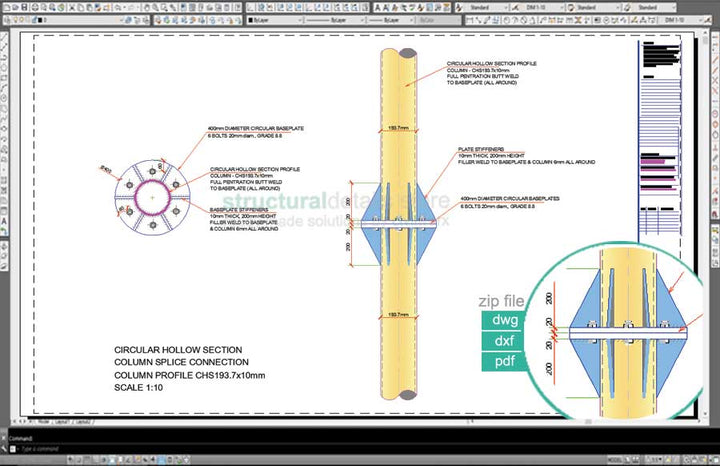Click the Plot (print) icon
720x466 pixels.
pos(35,8)
